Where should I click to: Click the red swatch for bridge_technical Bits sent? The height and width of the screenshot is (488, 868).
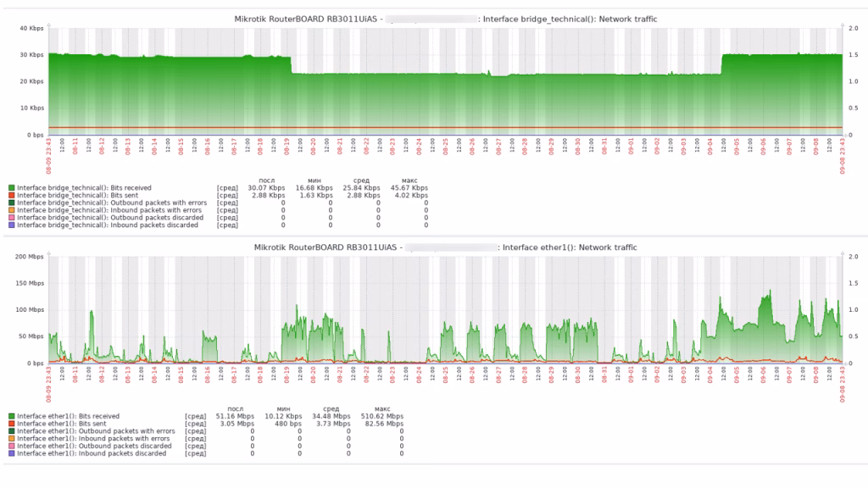[x=12, y=196]
